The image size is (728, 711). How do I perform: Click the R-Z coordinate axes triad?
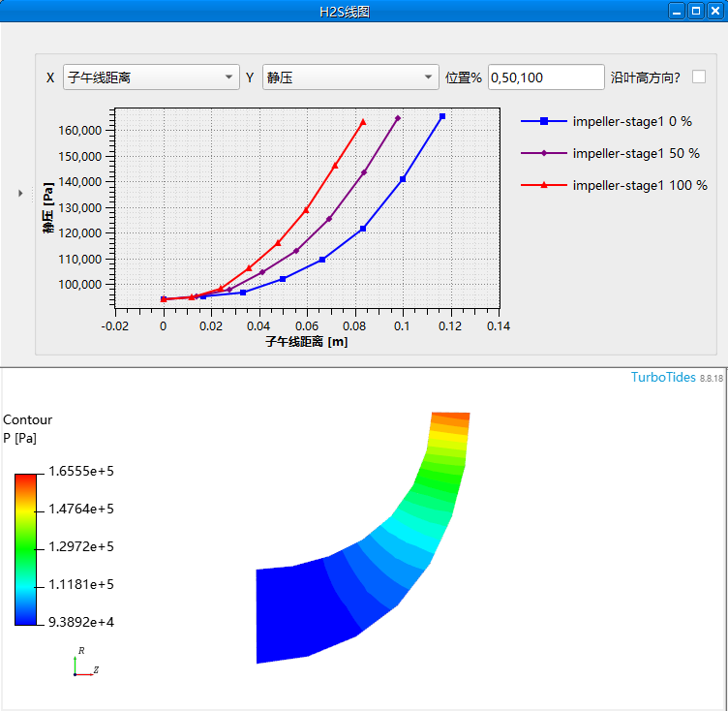[85, 663]
